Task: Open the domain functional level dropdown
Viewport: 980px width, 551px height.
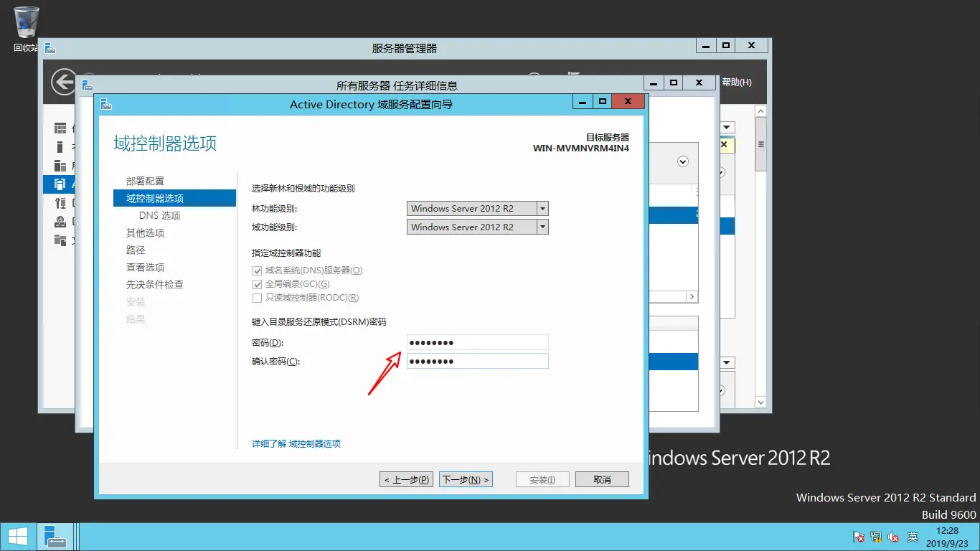Action: [542, 227]
